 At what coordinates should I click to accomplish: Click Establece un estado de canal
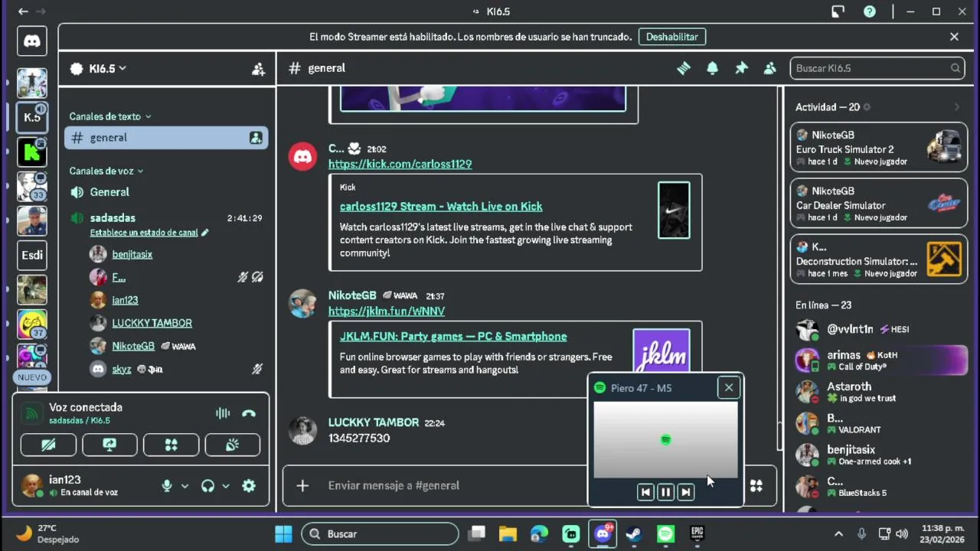click(144, 233)
